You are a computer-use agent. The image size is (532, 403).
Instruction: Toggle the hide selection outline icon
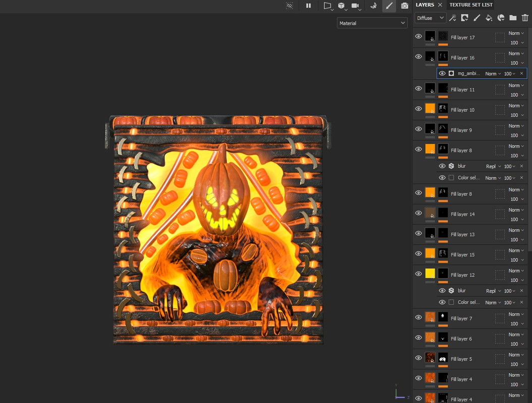(x=289, y=6)
